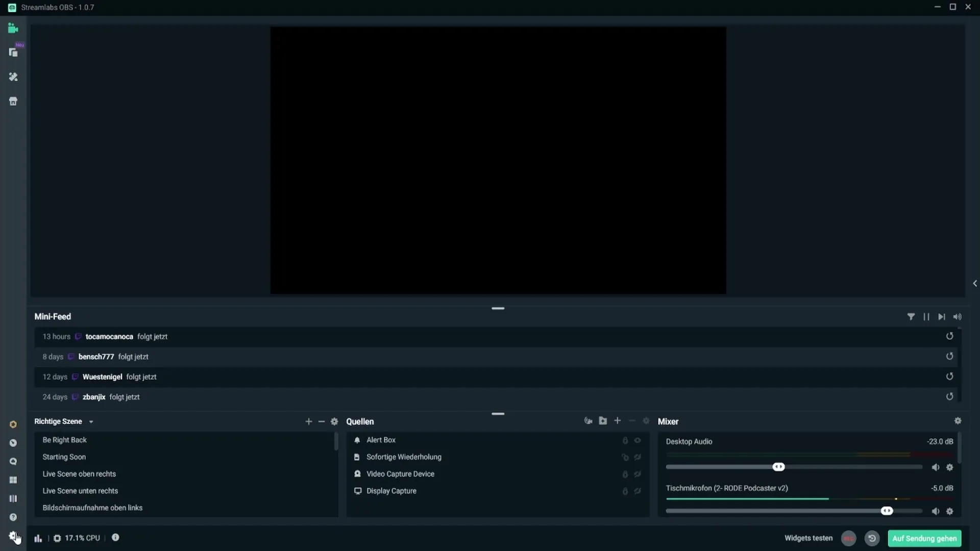Filter Mini-Feed events with funnel icon
This screenshot has width=980, height=551.
pyautogui.click(x=911, y=317)
